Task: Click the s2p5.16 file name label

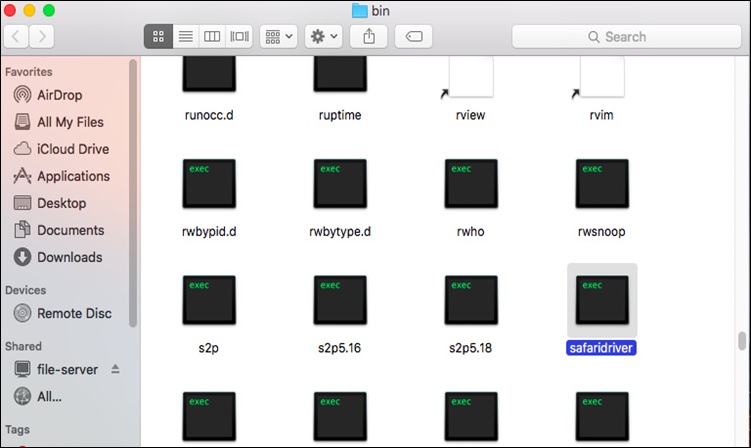Action: click(340, 348)
